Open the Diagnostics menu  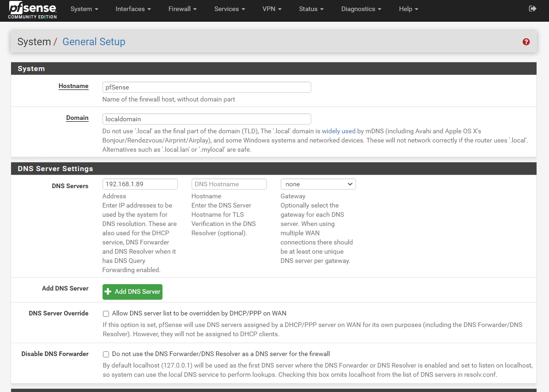point(361,9)
